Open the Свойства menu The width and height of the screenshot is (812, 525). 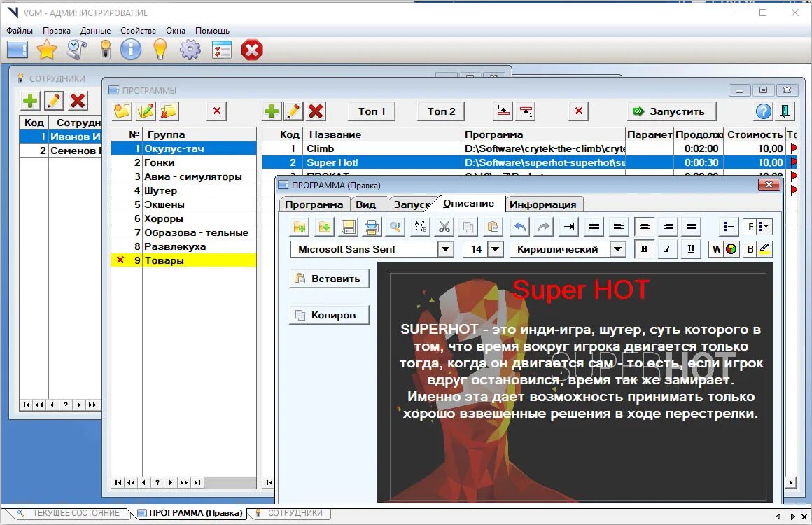tap(139, 31)
